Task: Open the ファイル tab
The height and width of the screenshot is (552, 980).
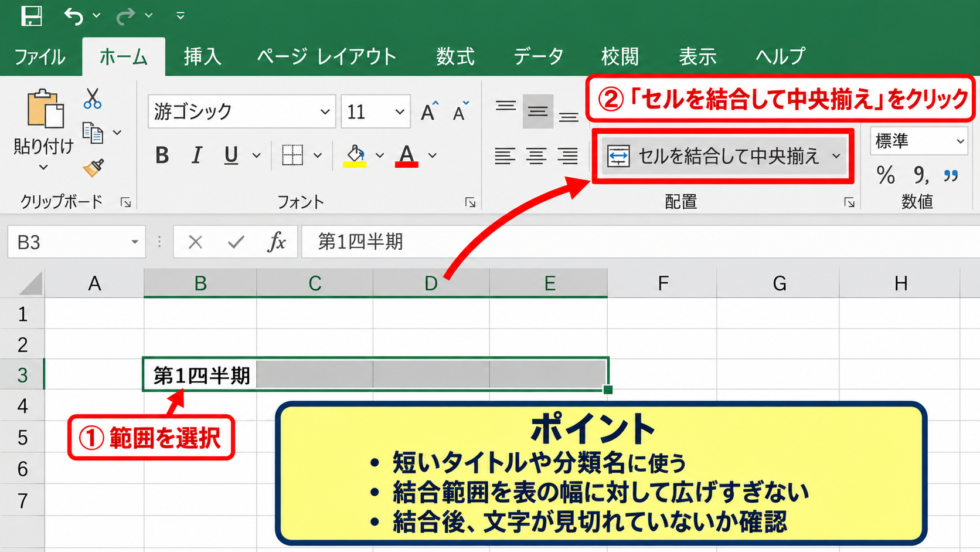Action: (40, 57)
